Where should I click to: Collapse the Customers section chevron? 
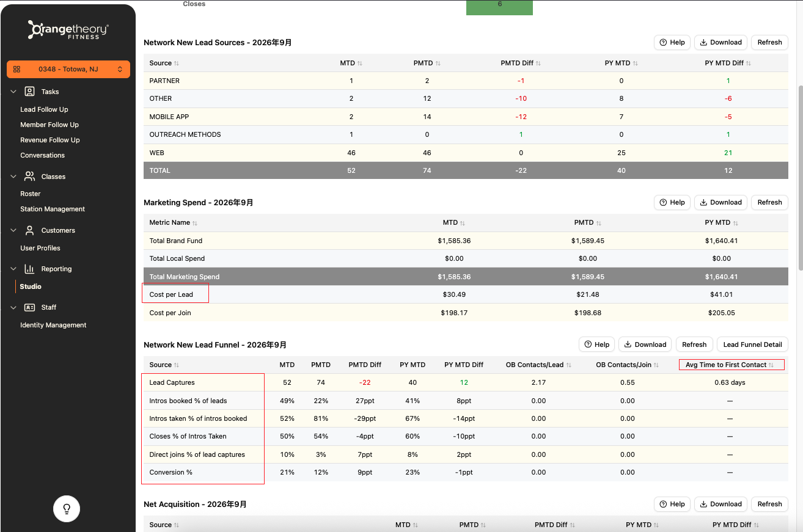[x=13, y=230]
